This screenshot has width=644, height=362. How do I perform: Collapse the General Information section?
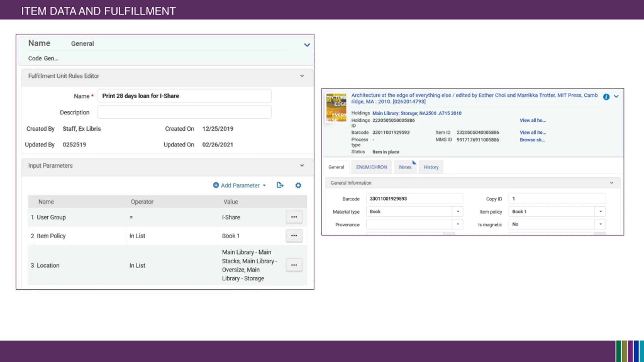(x=612, y=183)
